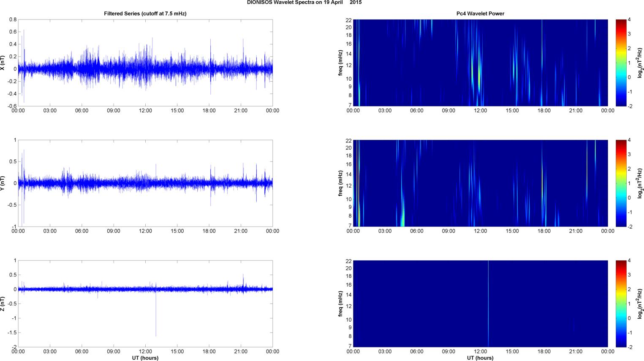Click the colorbar beside the Z wavelet spectrum

click(621, 304)
